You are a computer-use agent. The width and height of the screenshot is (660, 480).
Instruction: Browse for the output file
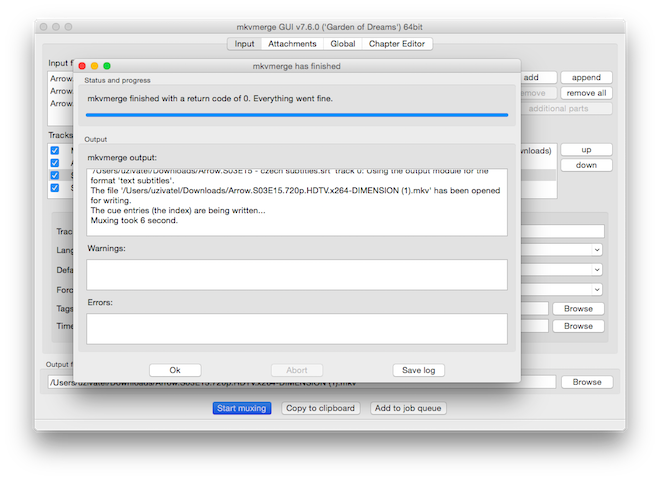point(587,382)
